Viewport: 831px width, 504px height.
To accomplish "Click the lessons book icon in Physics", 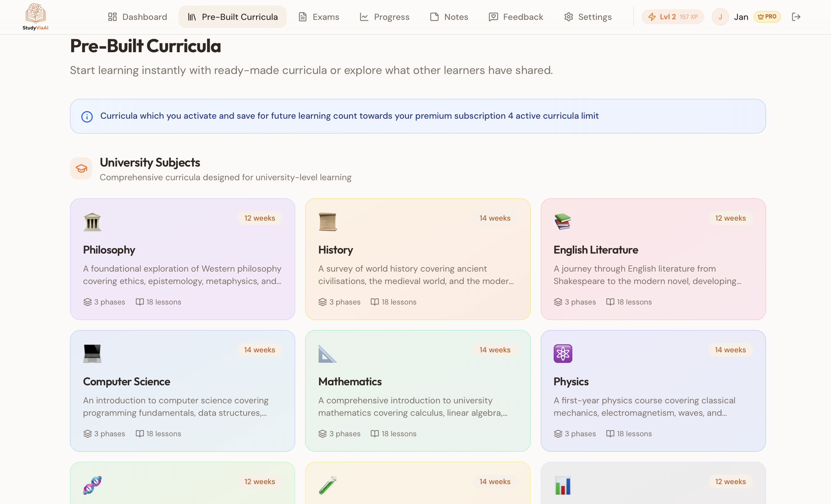I will 610,434.
